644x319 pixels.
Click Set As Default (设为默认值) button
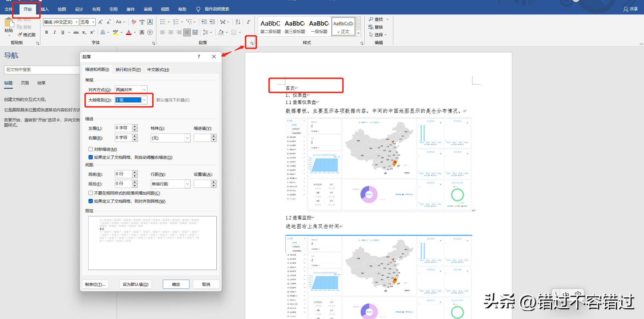click(x=135, y=284)
